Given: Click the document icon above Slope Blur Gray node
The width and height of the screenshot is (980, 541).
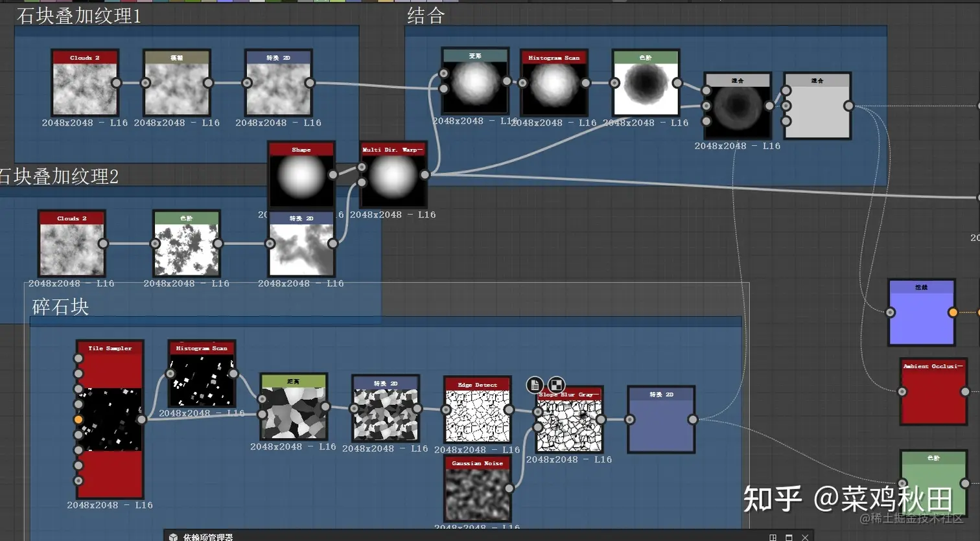Looking at the screenshot, I should pos(535,385).
